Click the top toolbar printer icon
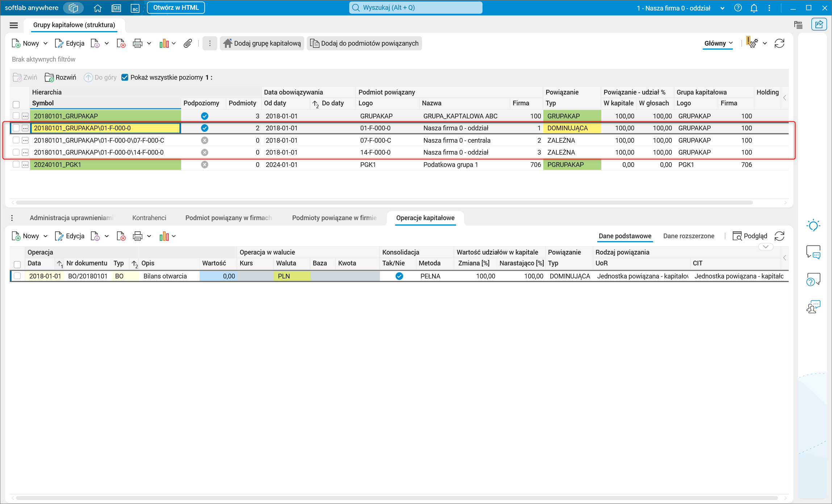 point(137,43)
